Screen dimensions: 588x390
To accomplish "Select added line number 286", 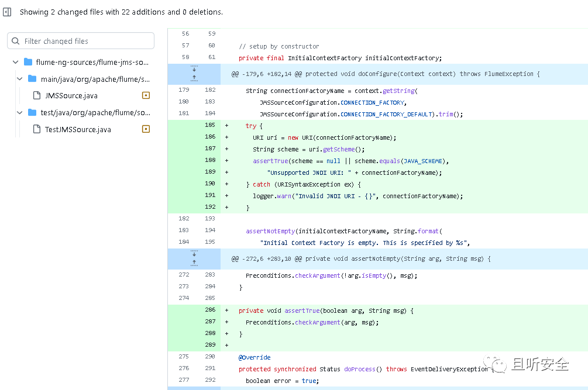I will point(210,310).
